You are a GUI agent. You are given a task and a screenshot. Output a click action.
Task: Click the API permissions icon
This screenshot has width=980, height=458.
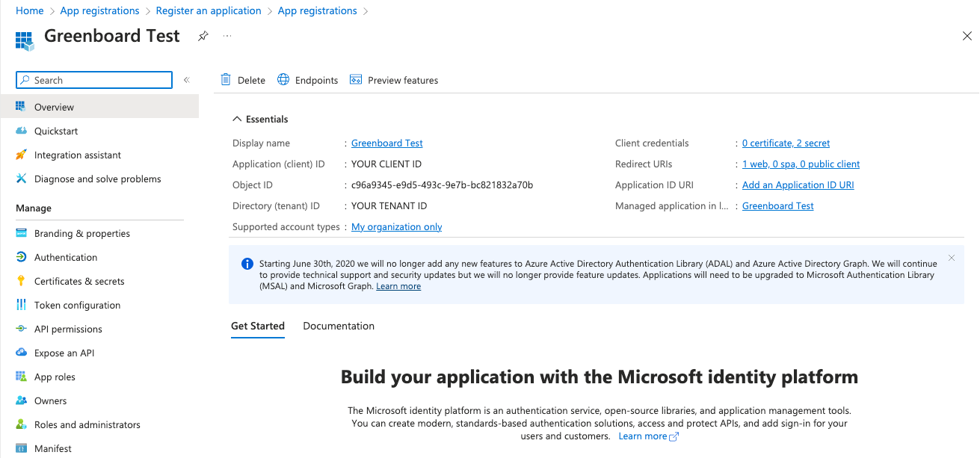21,329
